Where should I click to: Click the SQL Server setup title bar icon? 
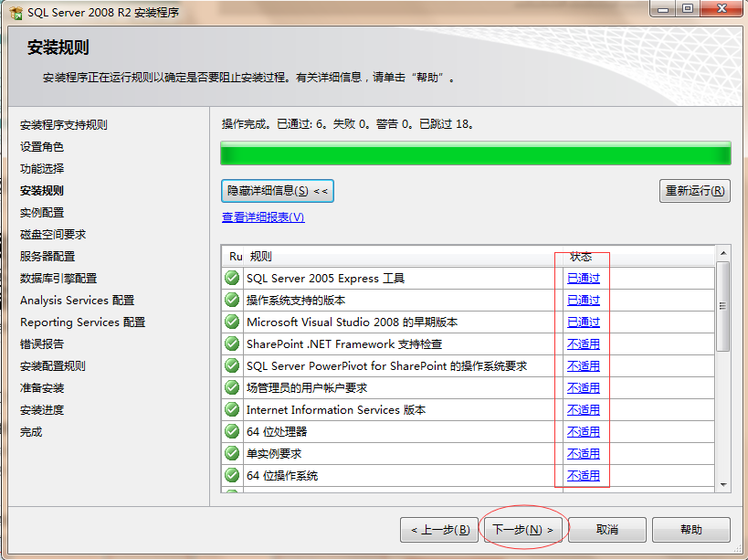click(x=16, y=13)
